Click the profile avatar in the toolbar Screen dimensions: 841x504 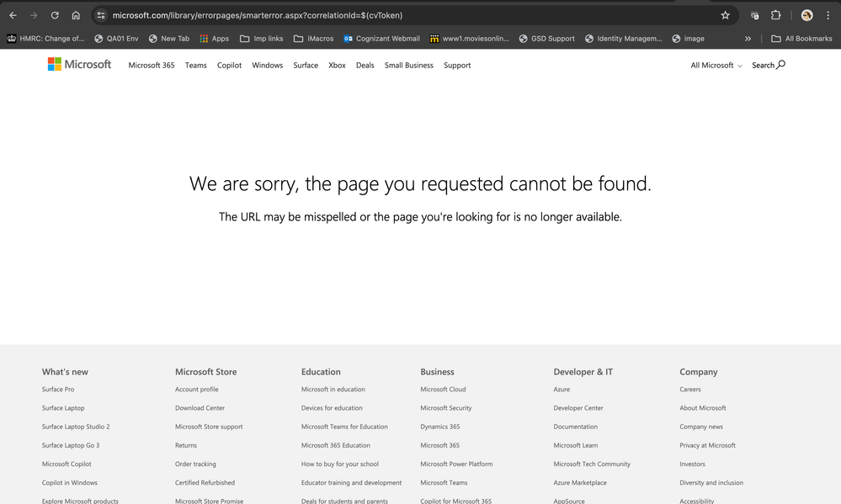(806, 14)
